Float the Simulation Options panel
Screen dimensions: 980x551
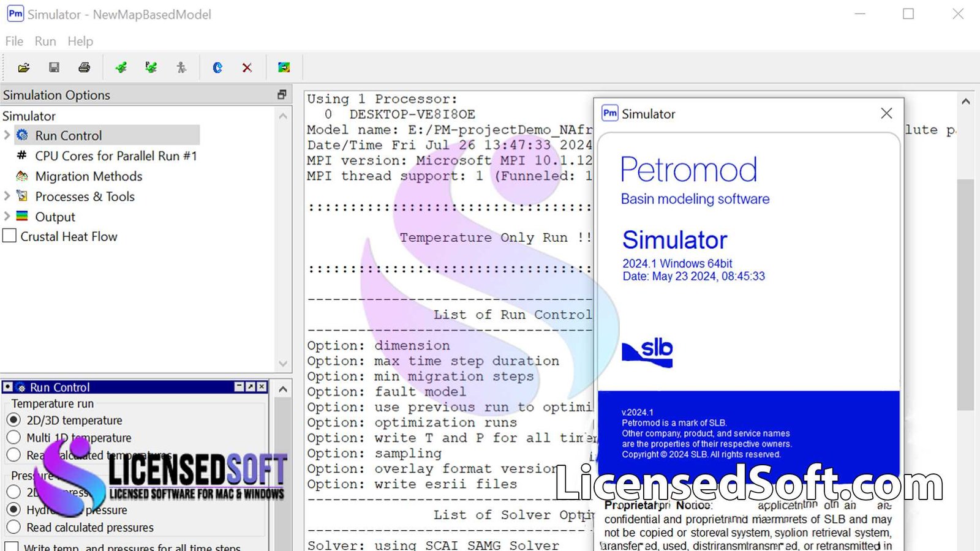(x=282, y=94)
